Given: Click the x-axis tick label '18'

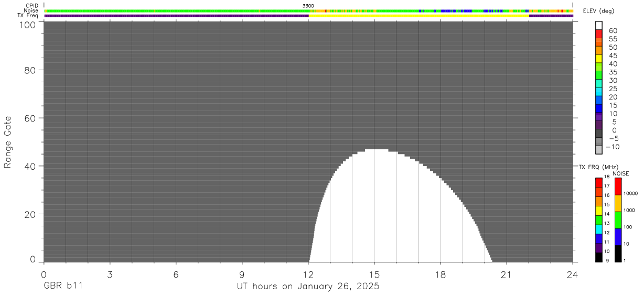Looking at the screenshot, I should pos(441,274).
